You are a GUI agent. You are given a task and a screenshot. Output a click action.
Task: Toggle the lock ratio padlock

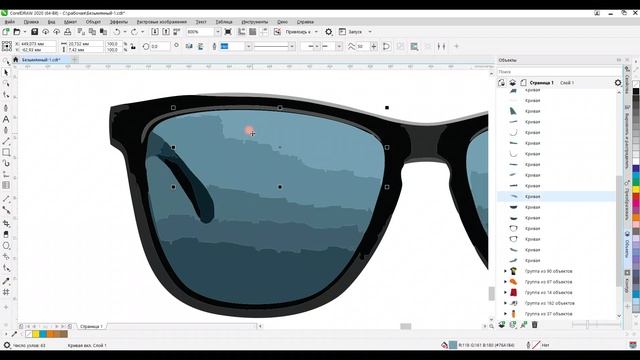coord(133,47)
